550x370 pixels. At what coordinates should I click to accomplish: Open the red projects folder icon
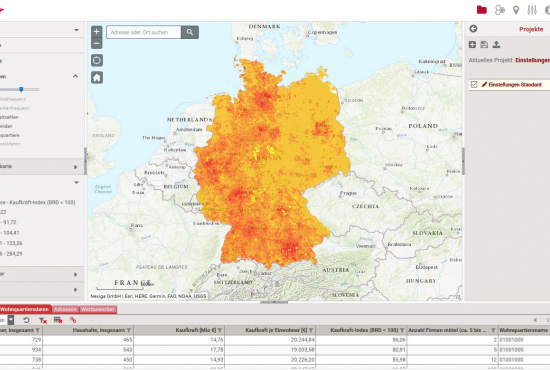click(482, 10)
